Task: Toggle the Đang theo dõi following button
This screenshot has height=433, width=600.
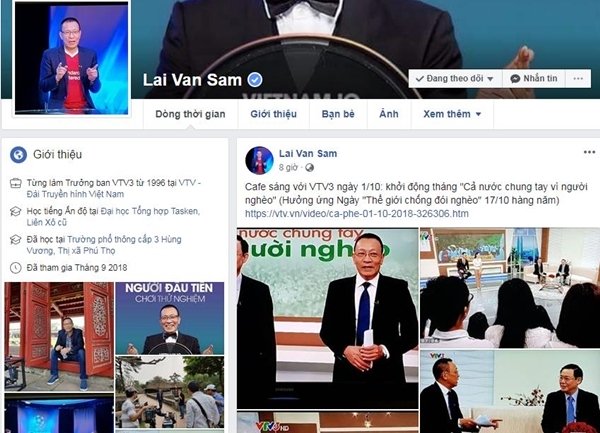Action: pyautogui.click(x=455, y=78)
